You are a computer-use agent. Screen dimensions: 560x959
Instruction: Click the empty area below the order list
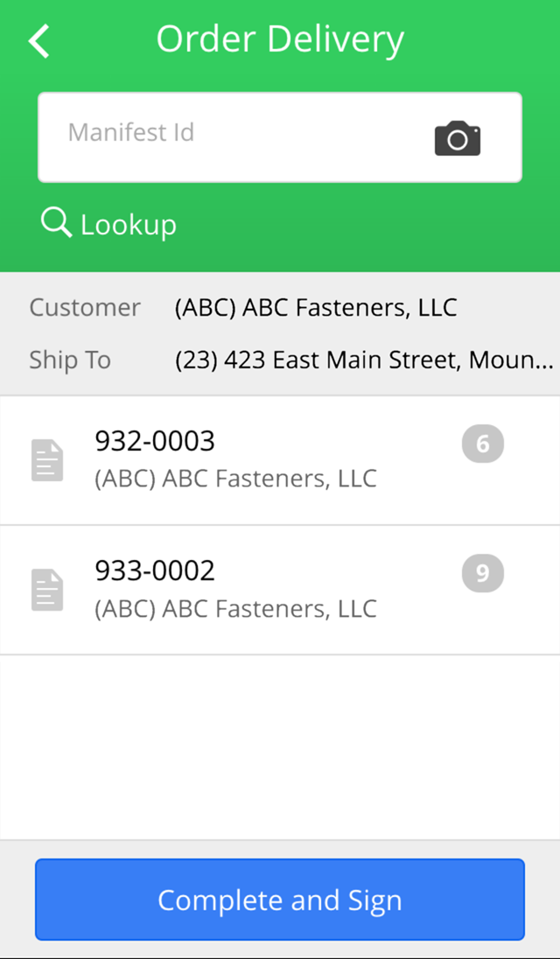pyautogui.click(x=280, y=746)
